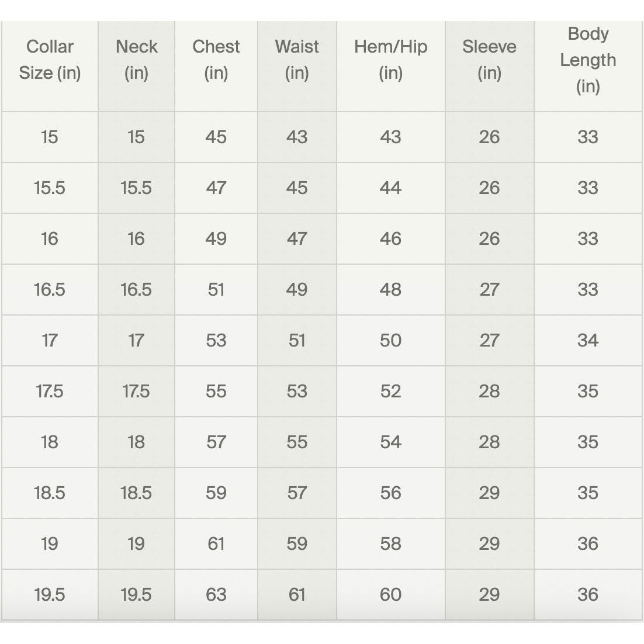Click the collar size 19.5 row label
Screen dimensions: 644x644
[x=50, y=594]
